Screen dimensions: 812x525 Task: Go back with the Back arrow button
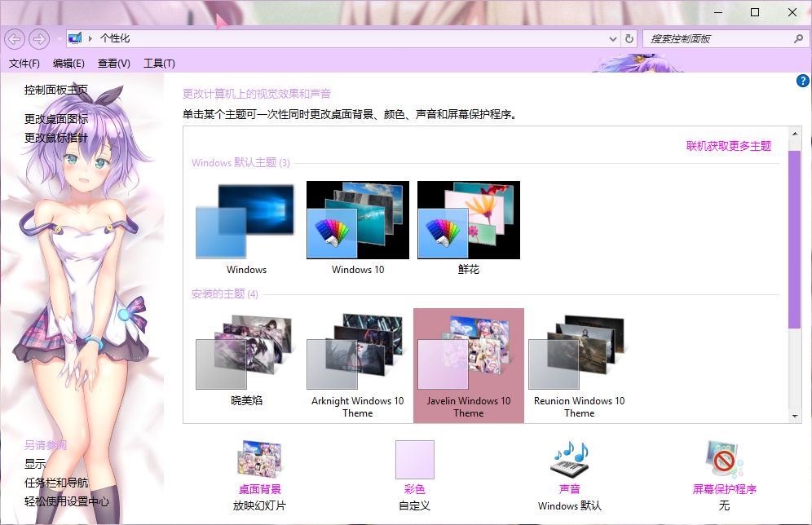[15, 39]
